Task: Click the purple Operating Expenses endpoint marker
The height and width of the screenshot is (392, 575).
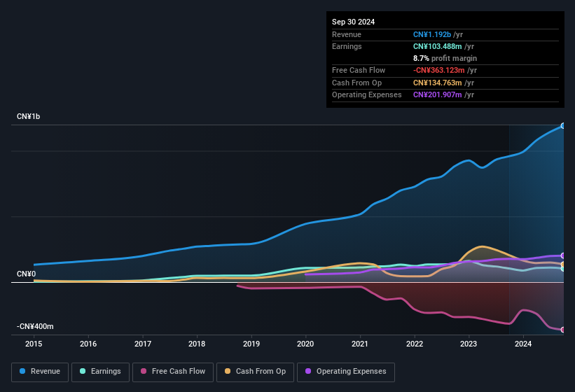Action: pyautogui.click(x=562, y=255)
